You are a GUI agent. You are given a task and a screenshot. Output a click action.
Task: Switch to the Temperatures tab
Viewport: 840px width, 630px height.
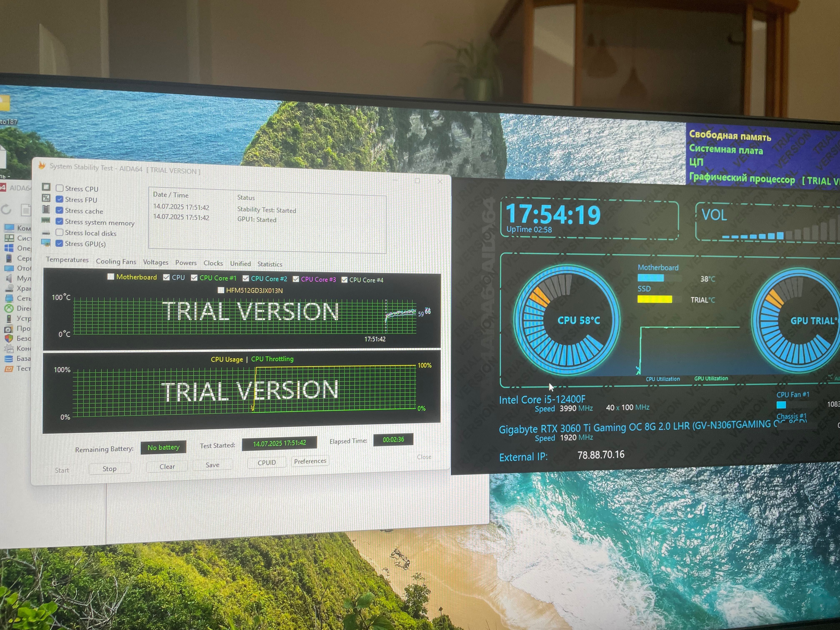(67, 260)
